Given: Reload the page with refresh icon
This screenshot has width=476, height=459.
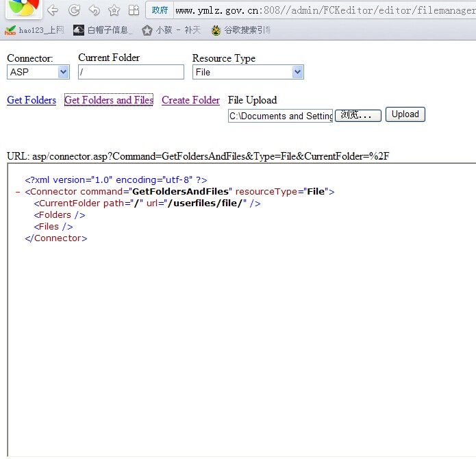Looking at the screenshot, I should (74, 10).
